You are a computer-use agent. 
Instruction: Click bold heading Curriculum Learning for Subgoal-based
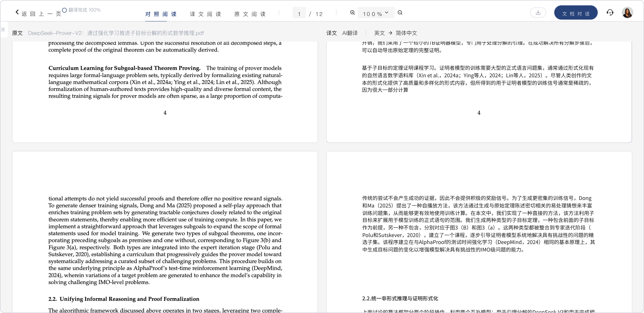(x=124, y=68)
